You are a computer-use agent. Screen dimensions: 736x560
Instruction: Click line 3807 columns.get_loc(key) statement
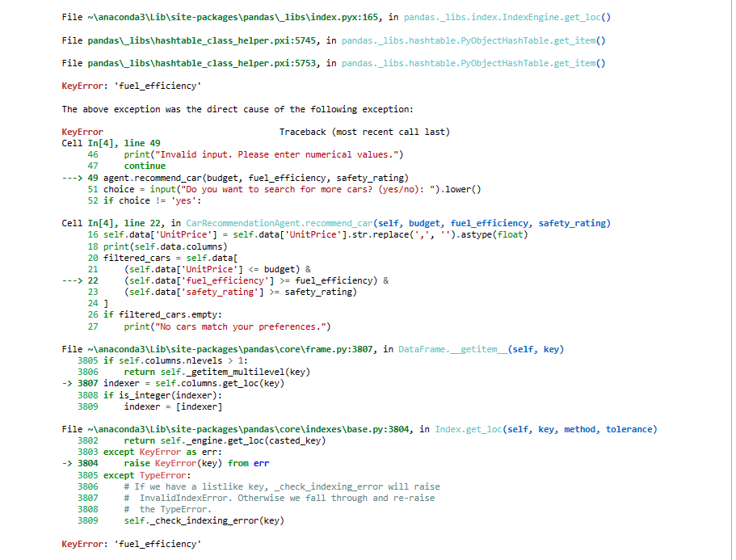194,383
